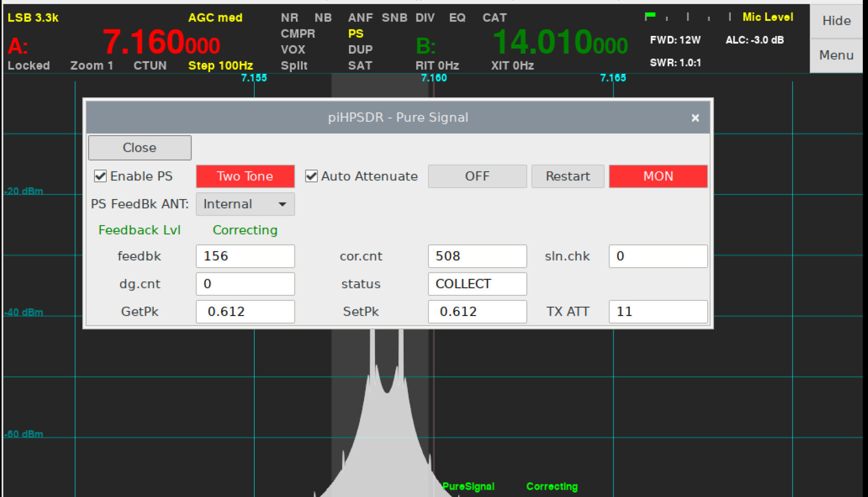Click the dg.cnt value field

[245, 284]
